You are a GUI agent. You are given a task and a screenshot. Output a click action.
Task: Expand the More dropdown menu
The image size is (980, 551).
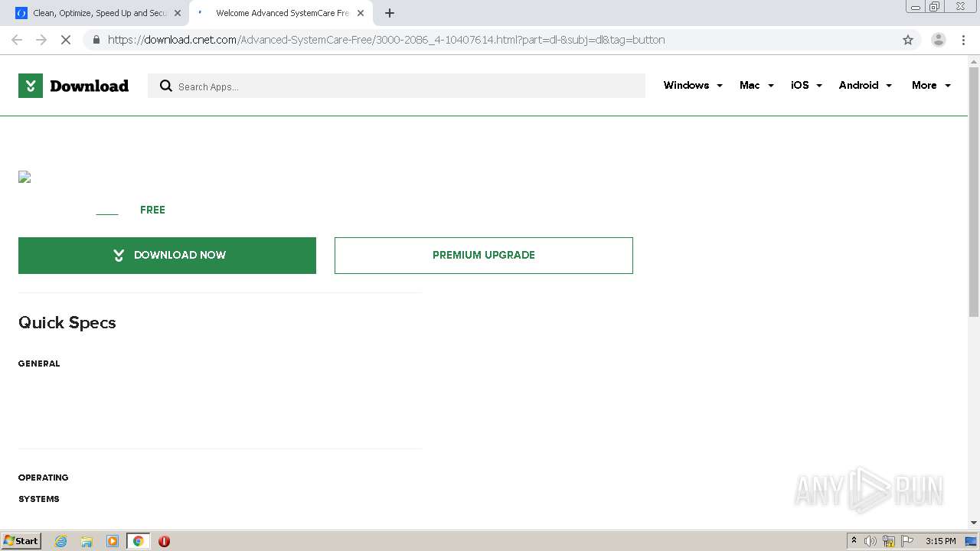[931, 85]
